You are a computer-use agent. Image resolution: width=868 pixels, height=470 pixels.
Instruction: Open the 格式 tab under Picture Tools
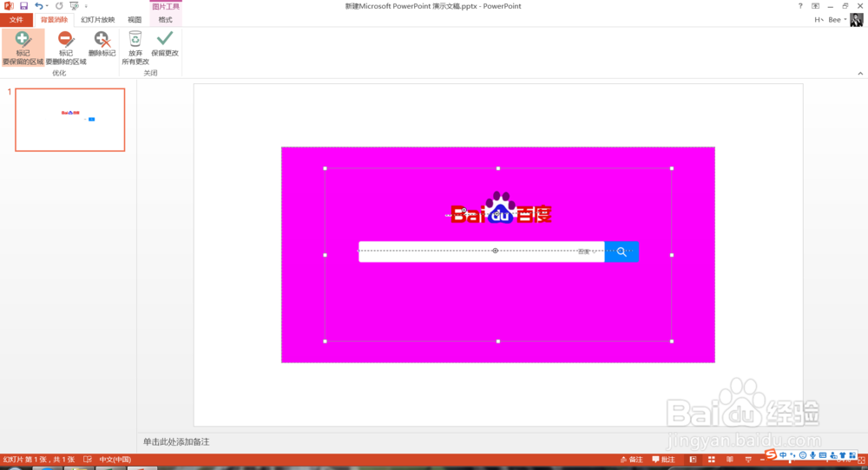pyautogui.click(x=165, y=20)
